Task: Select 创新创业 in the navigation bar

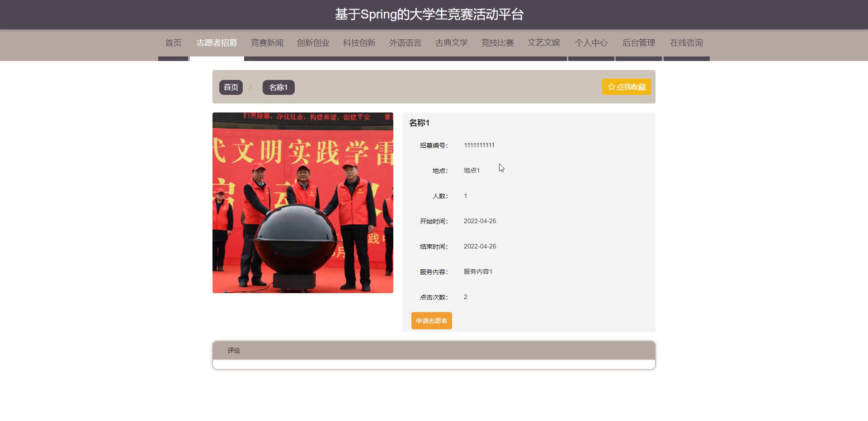Action: pos(313,43)
